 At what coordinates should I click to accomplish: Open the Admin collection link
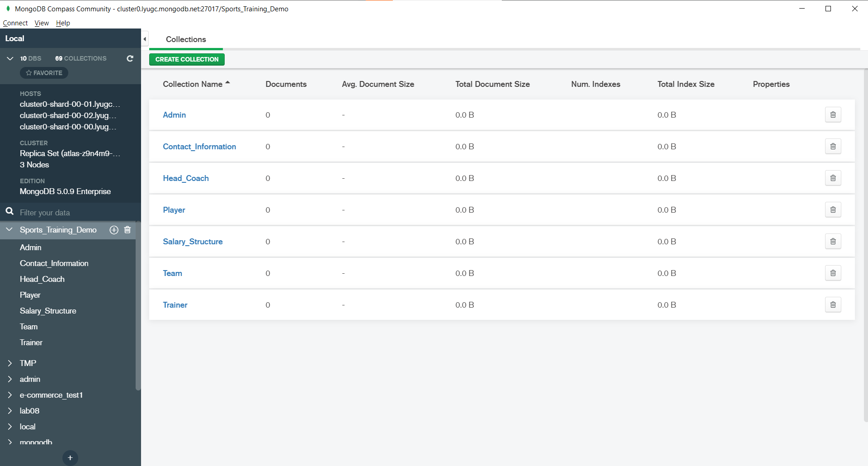click(174, 115)
